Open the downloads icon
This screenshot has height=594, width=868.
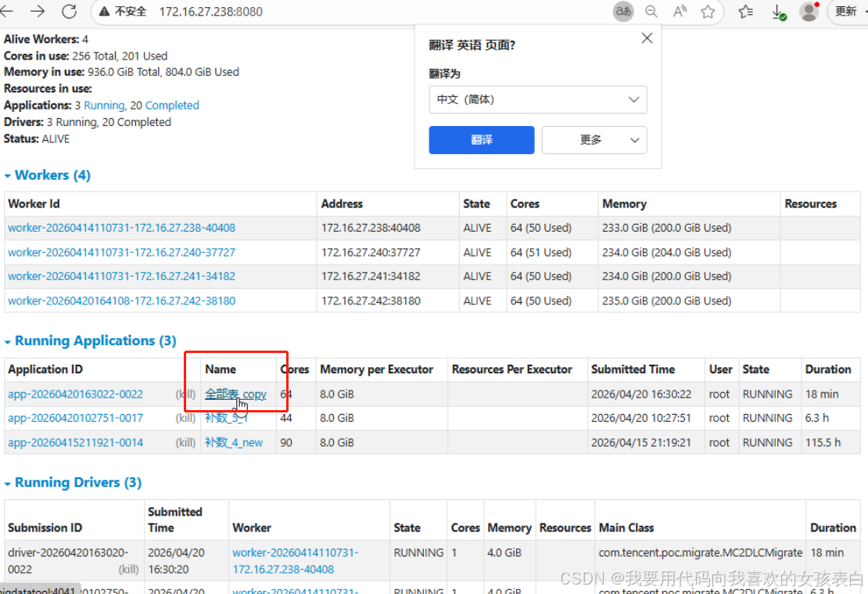(x=778, y=12)
